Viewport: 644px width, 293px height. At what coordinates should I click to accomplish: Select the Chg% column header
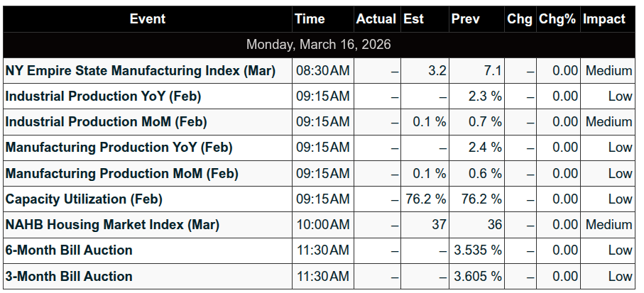coord(557,19)
